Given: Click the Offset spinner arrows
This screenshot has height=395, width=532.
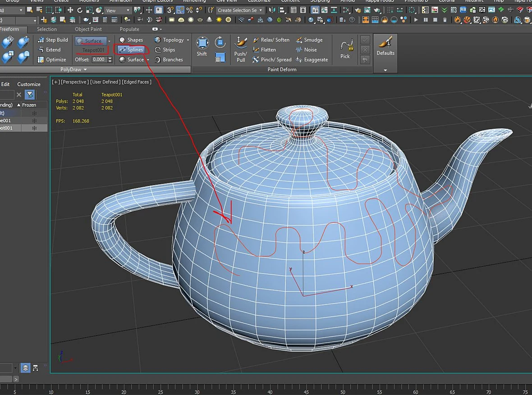Looking at the screenshot, I should pyautogui.click(x=110, y=59).
